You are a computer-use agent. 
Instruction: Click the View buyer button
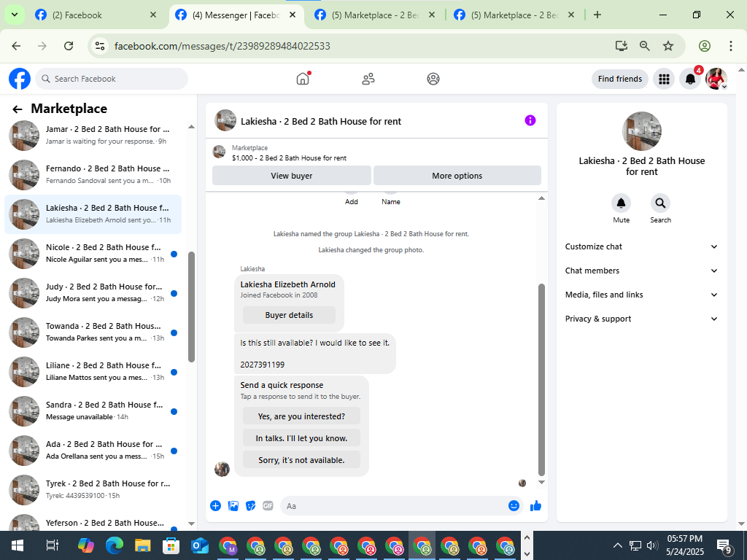point(292,176)
